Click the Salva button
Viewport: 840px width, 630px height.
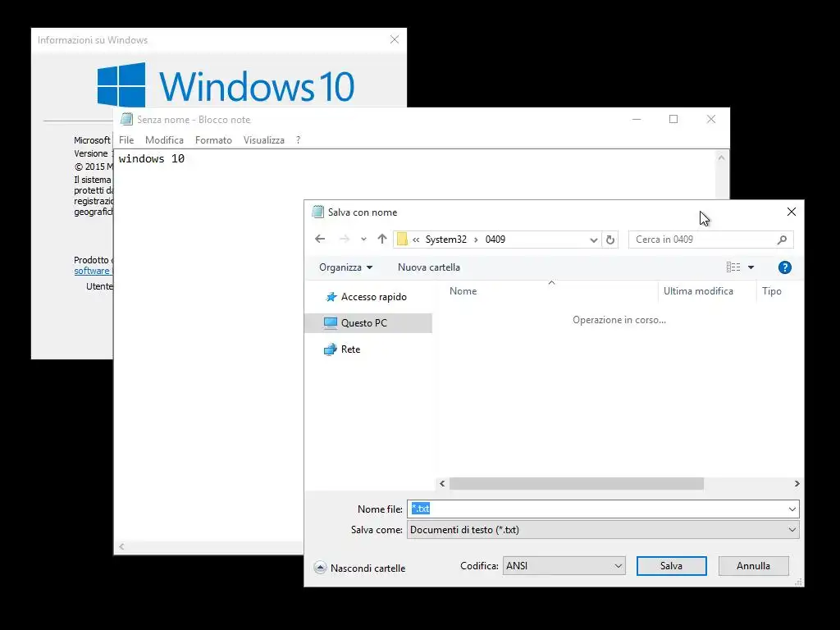tap(671, 566)
